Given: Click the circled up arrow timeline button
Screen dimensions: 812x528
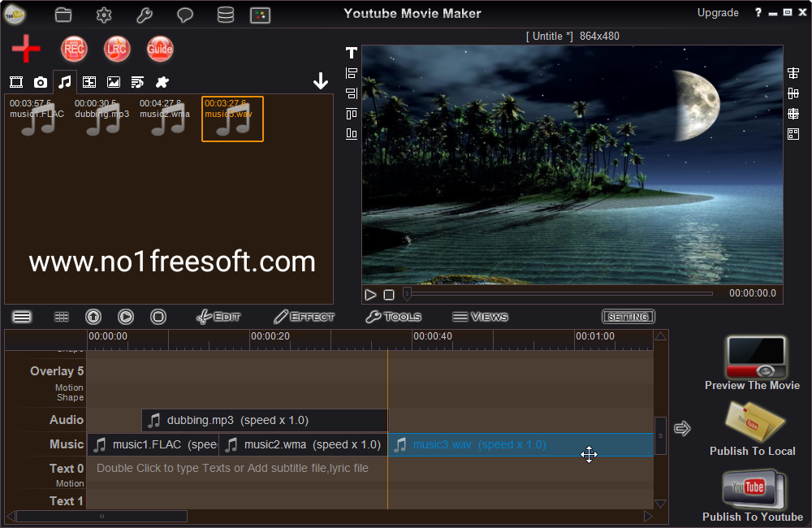Looking at the screenshot, I should click(93, 317).
